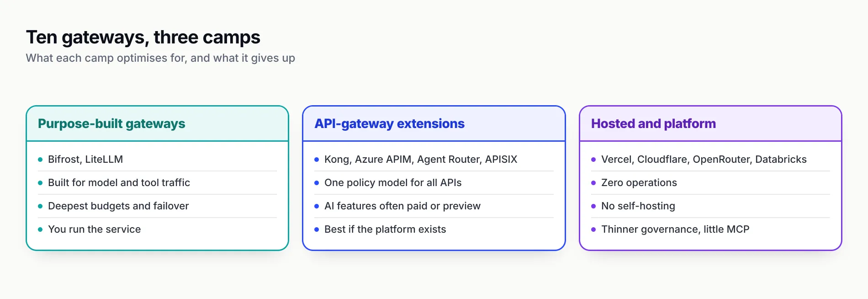868x299 pixels.
Task: Click 'Kong, Azure APIM, Agent Router, APISIX'
Action: click(x=421, y=159)
